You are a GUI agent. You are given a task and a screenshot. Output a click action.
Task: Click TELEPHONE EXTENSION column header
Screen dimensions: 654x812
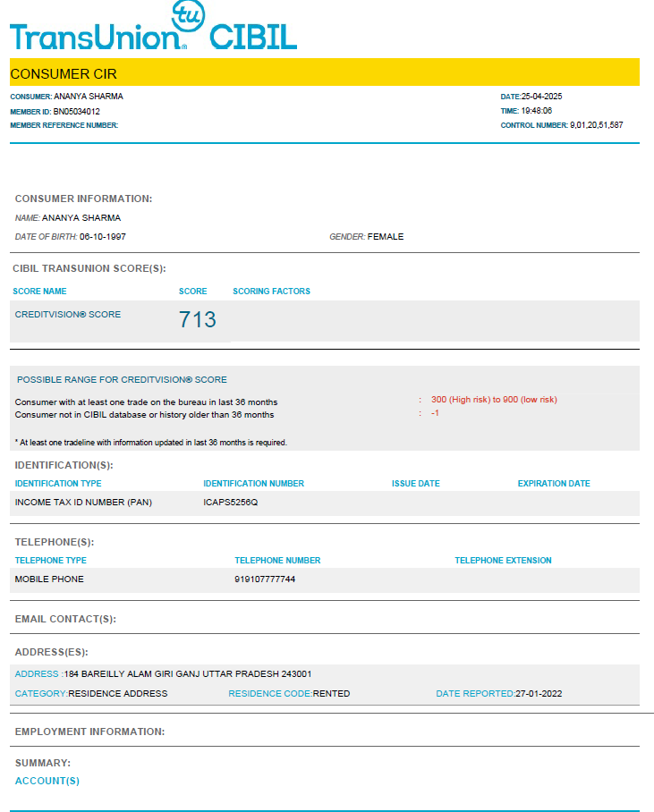click(x=503, y=561)
